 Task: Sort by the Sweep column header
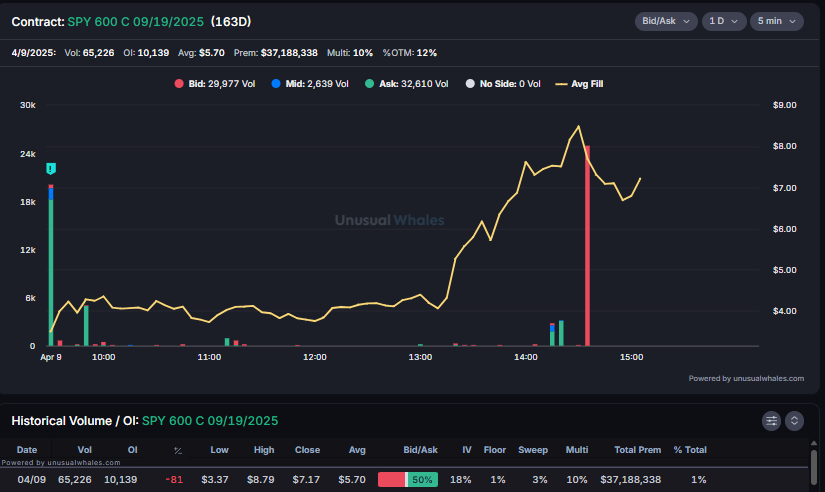pos(533,450)
